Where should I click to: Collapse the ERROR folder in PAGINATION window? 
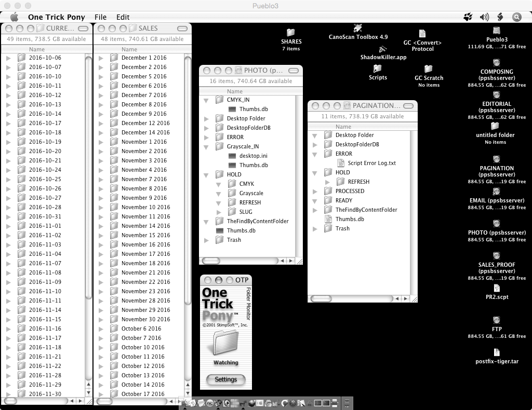[314, 154]
